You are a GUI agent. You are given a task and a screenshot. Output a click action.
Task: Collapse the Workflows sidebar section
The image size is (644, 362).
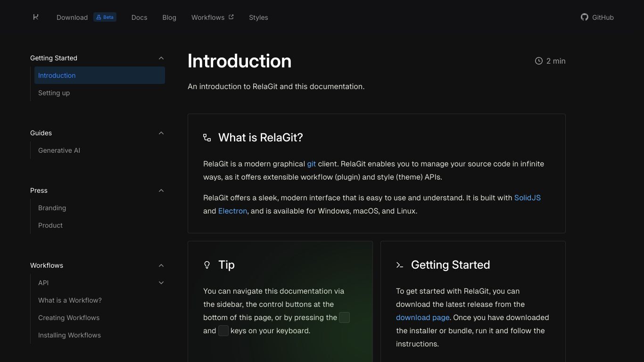pyautogui.click(x=161, y=265)
